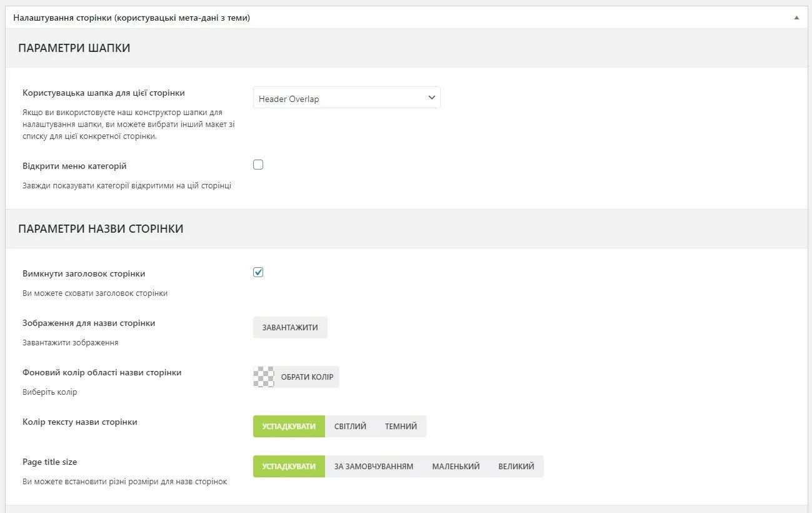Open the Header Overlap dropdown
Screen dimensions: 812x513
tap(346, 98)
